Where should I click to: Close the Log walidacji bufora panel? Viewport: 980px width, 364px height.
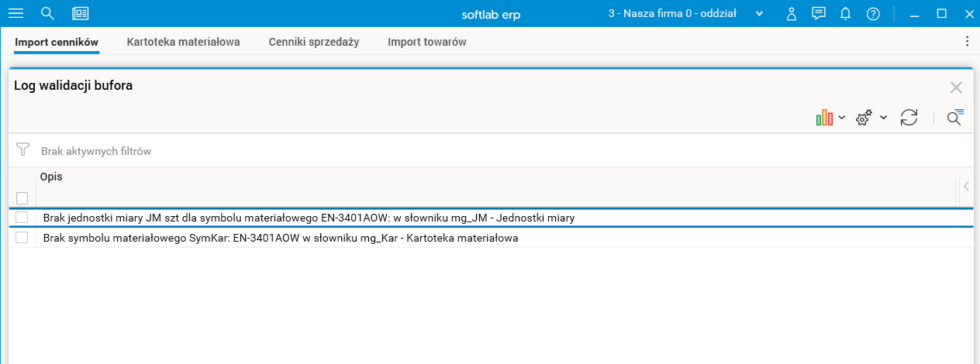tap(956, 88)
